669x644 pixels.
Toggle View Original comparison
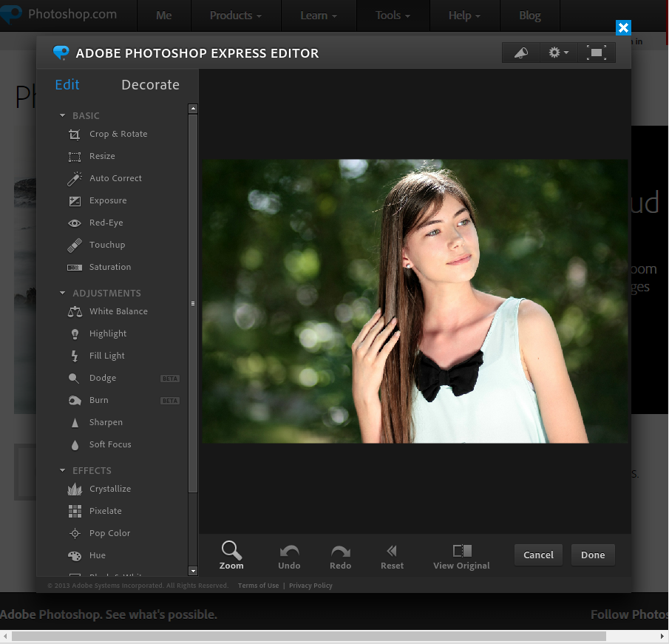461,555
